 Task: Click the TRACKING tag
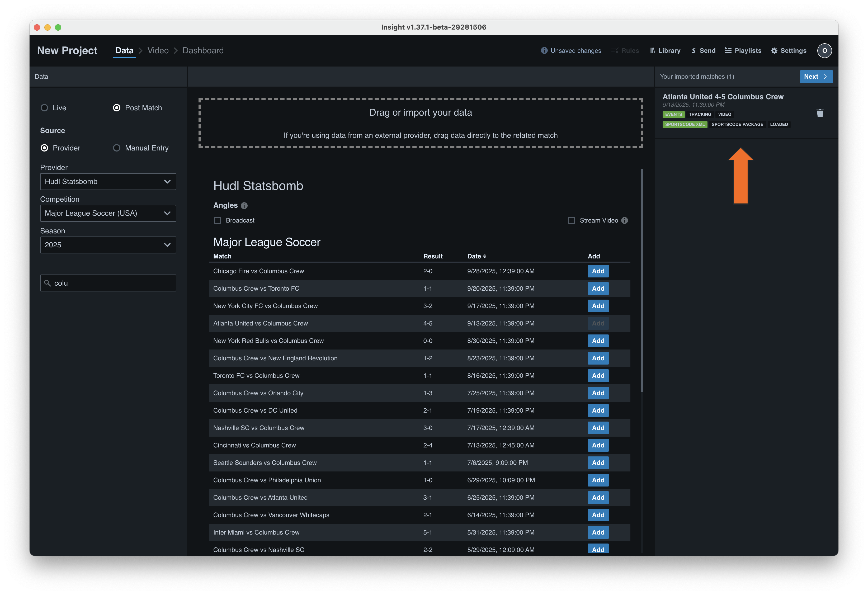click(x=700, y=114)
